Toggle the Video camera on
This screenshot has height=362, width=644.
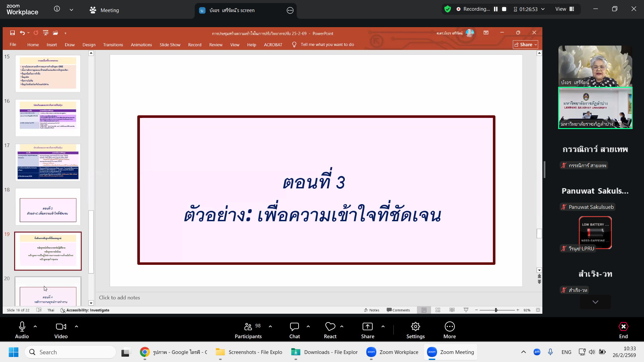tap(61, 330)
